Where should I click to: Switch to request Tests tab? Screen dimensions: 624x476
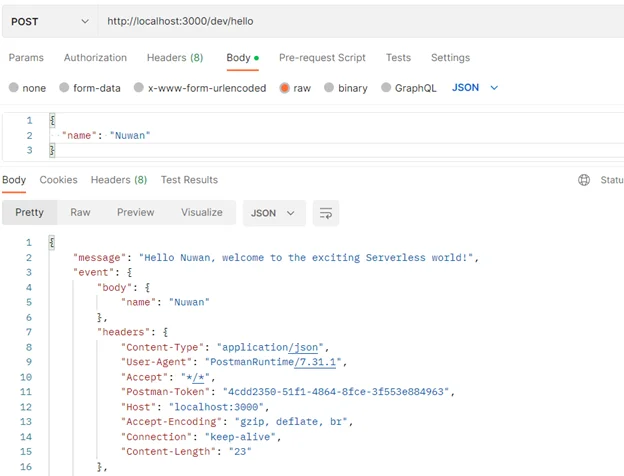tap(398, 58)
